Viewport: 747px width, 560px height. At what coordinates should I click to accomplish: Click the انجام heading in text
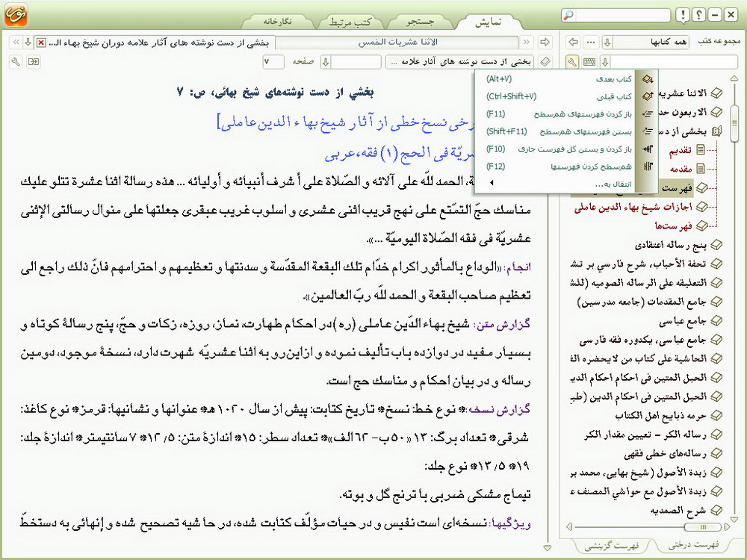point(518,267)
